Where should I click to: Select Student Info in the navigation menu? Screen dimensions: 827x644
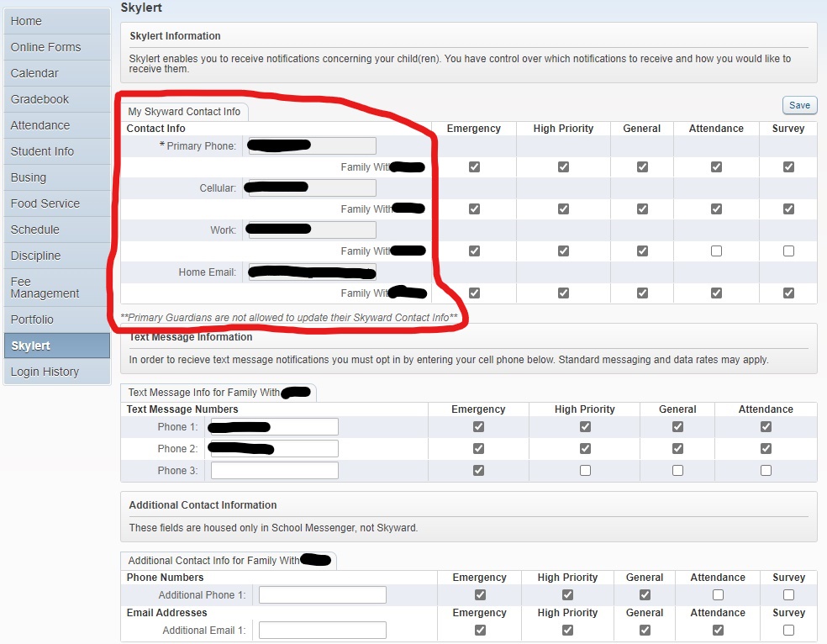(x=57, y=151)
